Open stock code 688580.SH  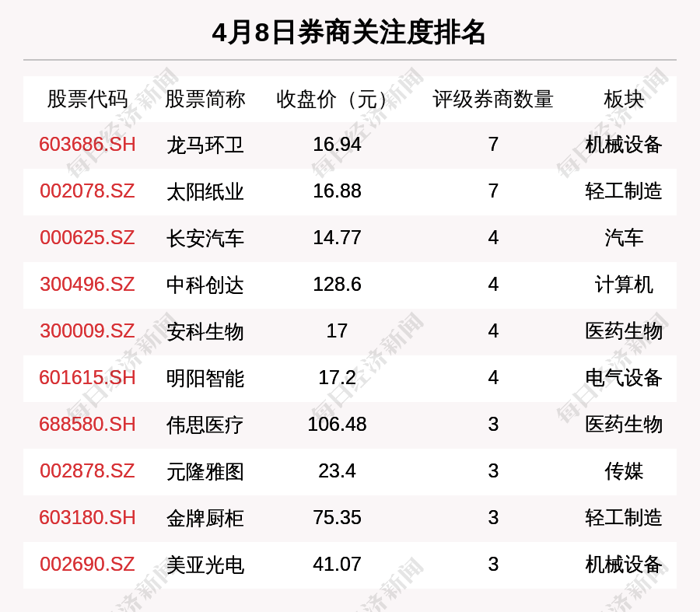[87, 425]
